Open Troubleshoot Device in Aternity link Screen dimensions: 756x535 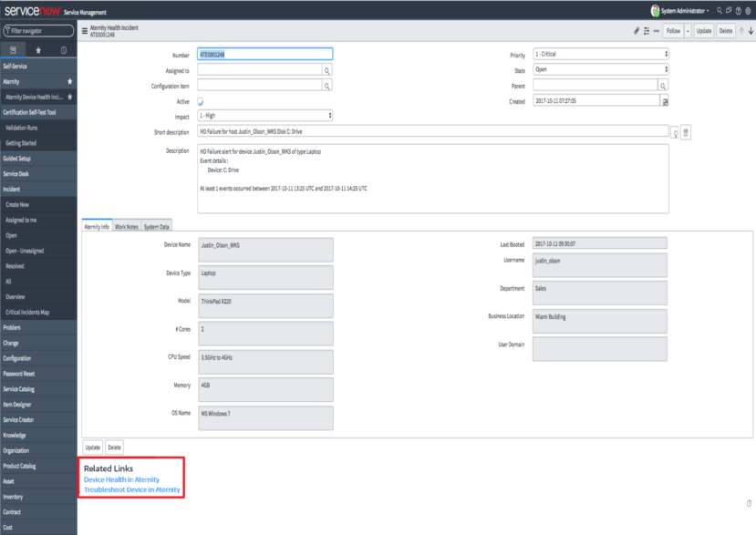tap(132, 489)
